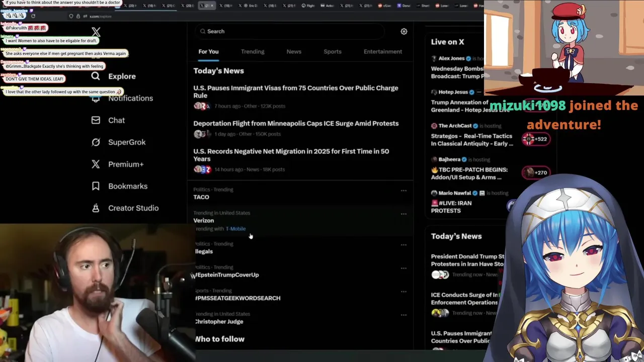Click Alex Jones verified badge icon
Viewport: 644px width, 362px height.
coord(468,58)
